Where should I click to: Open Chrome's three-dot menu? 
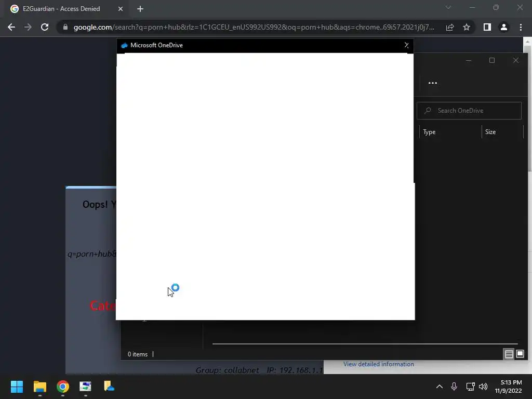pos(521,27)
